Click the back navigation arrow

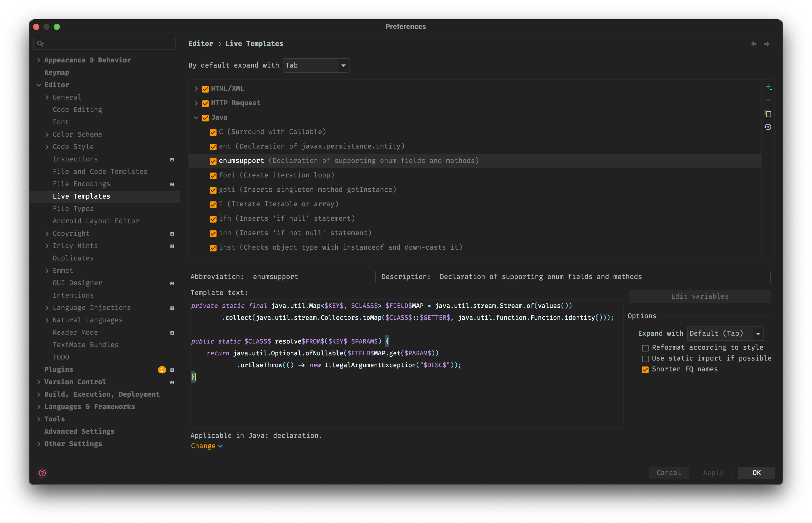pyautogui.click(x=753, y=44)
